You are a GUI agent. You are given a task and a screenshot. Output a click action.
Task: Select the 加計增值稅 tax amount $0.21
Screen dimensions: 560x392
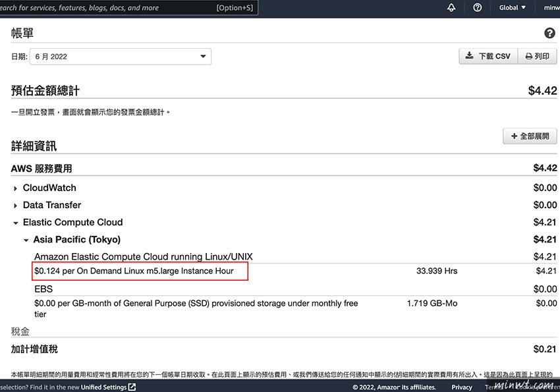(545, 349)
